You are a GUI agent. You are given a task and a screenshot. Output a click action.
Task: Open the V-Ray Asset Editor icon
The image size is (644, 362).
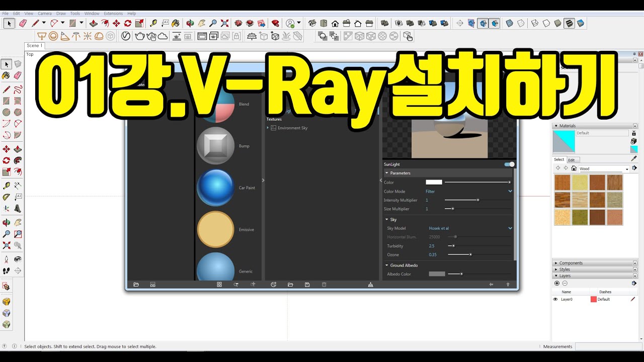pos(126,36)
